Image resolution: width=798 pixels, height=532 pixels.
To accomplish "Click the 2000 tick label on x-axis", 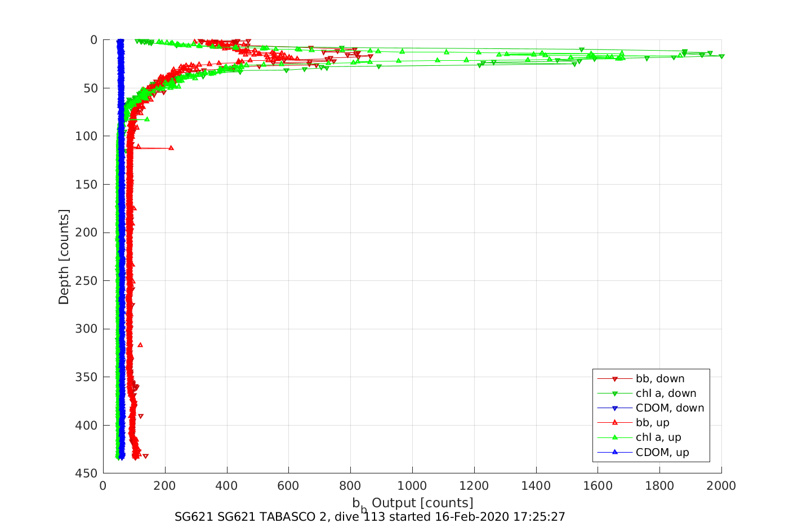I will pos(721,486).
